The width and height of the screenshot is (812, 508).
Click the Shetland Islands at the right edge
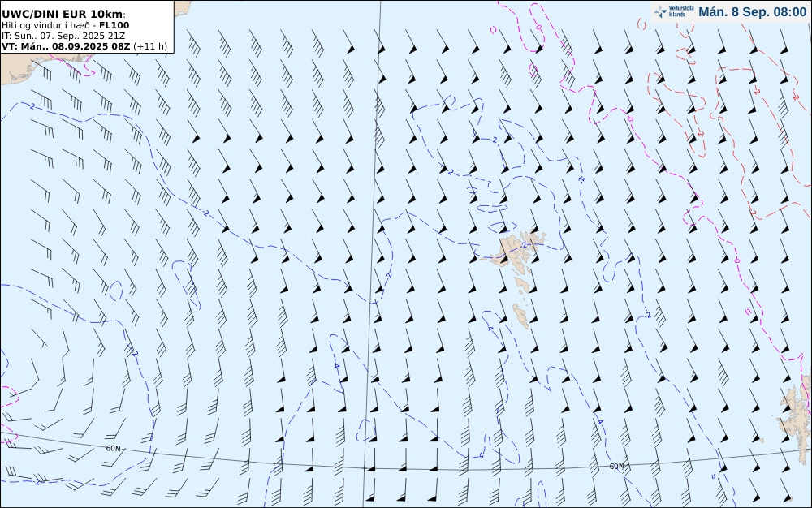click(x=796, y=419)
